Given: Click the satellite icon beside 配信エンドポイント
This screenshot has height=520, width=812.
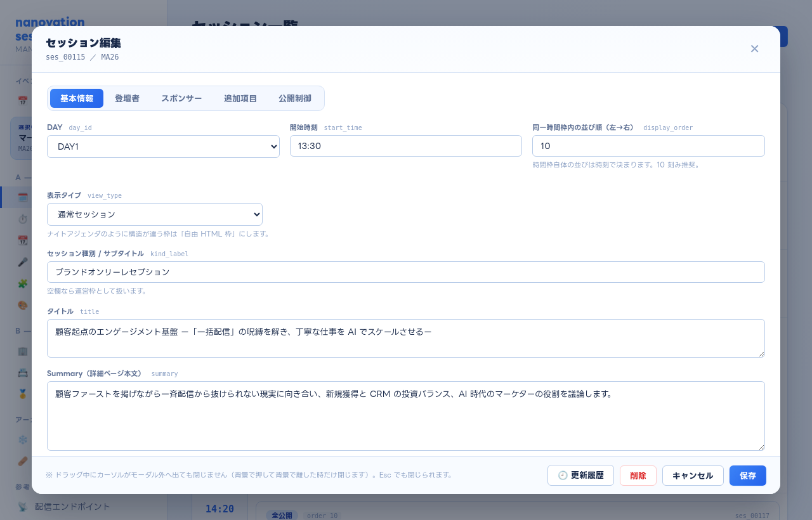Looking at the screenshot, I should tap(23, 507).
